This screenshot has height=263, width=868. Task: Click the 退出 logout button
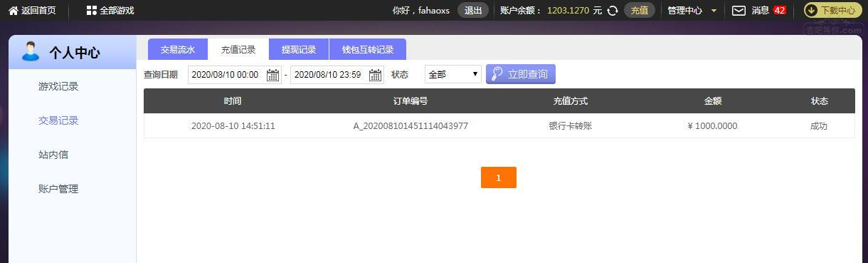click(473, 11)
